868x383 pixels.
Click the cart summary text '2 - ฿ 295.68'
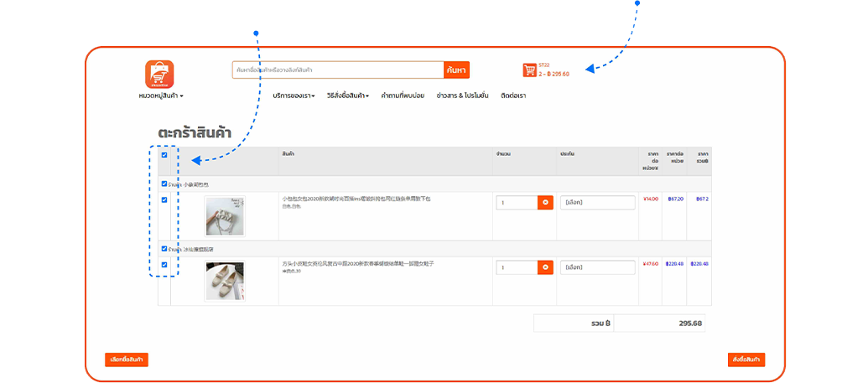[554, 74]
